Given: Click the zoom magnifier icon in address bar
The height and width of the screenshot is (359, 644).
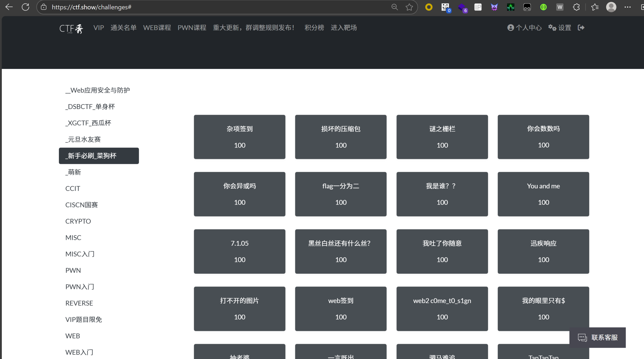Looking at the screenshot, I should pyautogui.click(x=394, y=7).
